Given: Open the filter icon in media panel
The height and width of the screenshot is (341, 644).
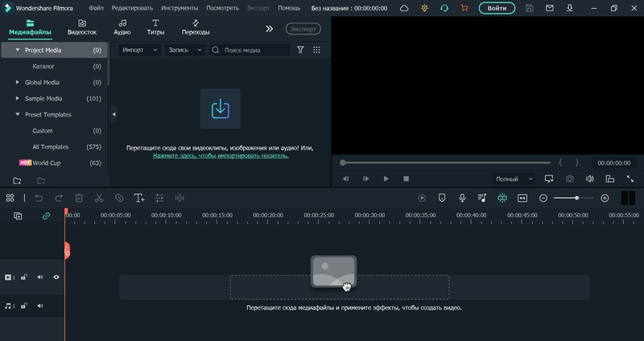Looking at the screenshot, I should [300, 50].
